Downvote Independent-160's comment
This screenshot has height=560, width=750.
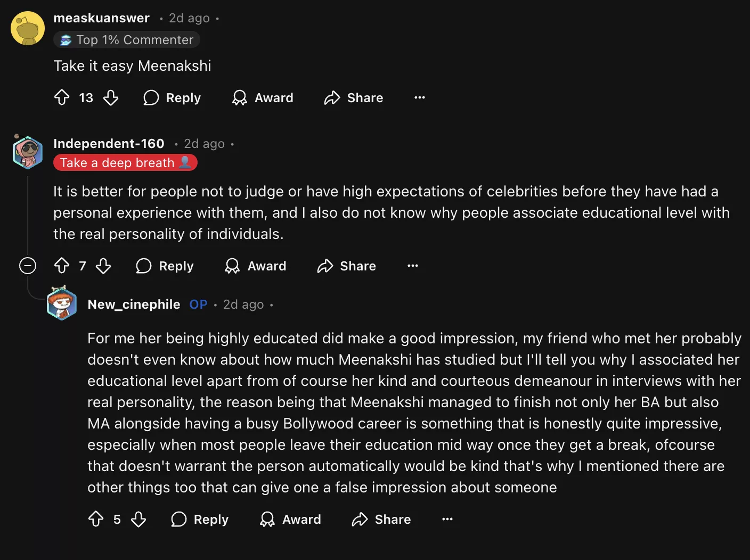[x=103, y=266]
